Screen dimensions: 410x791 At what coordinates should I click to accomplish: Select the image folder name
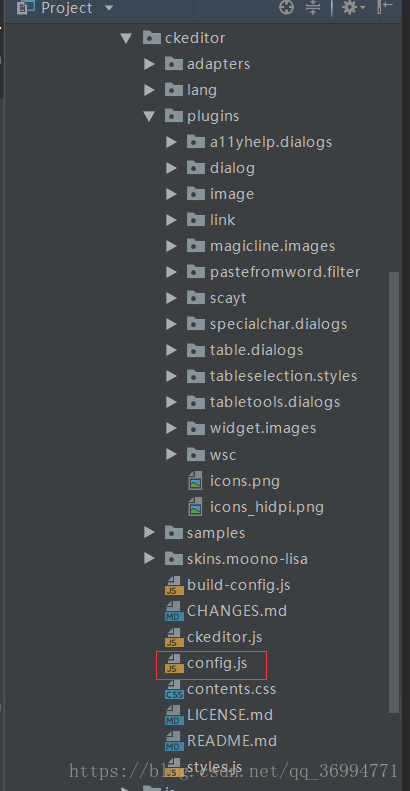(x=231, y=194)
